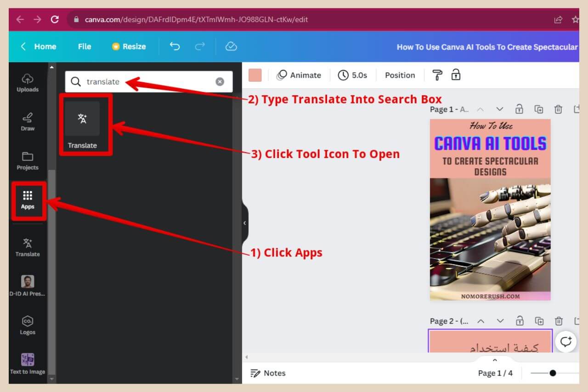The image size is (588, 392).
Task: Delete Page 2
Action: (559, 321)
